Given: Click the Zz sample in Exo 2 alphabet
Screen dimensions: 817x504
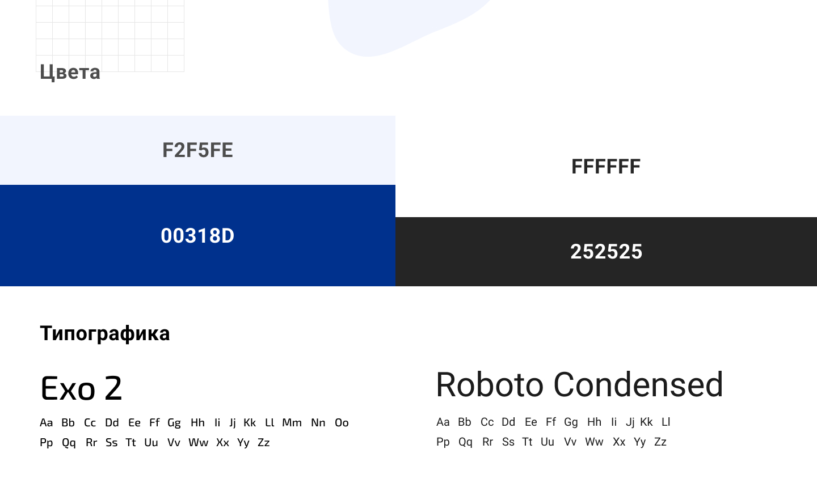Looking at the screenshot, I should tap(264, 442).
